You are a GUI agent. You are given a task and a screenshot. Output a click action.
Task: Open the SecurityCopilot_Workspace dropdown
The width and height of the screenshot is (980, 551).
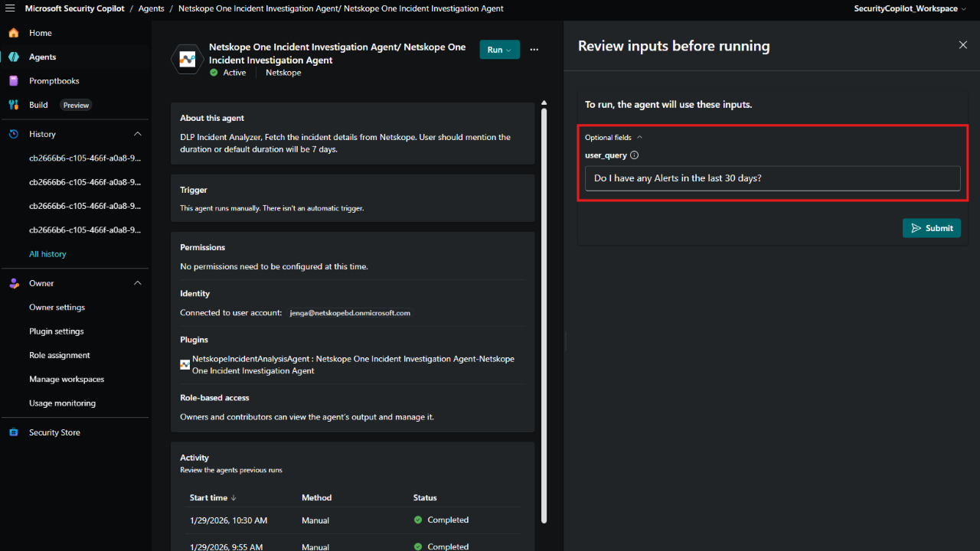910,8
